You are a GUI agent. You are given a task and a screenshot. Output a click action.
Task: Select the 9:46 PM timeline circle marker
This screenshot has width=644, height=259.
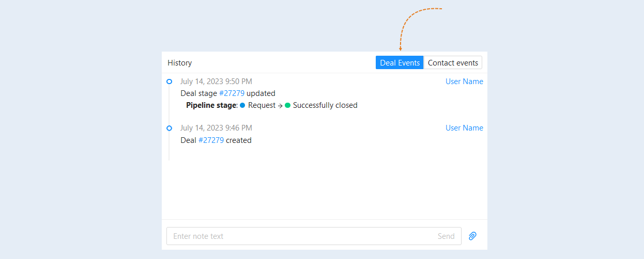point(169,128)
